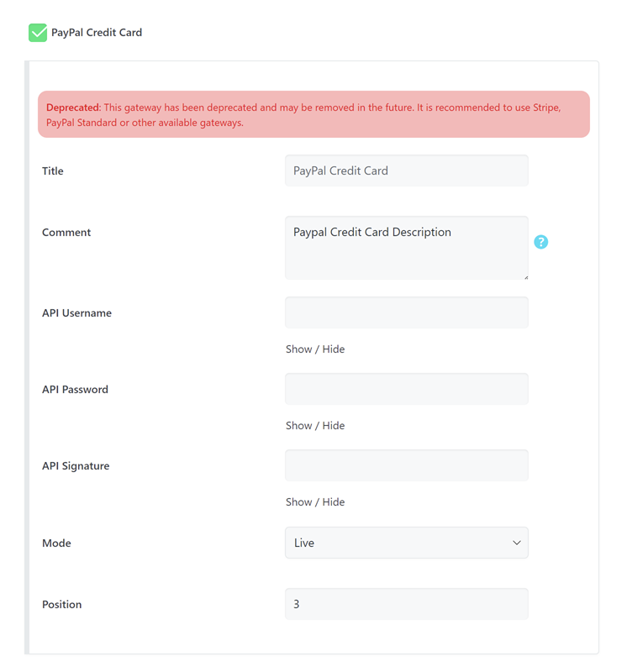
Task: Click the red Deprecated warning notice
Action: tap(313, 115)
